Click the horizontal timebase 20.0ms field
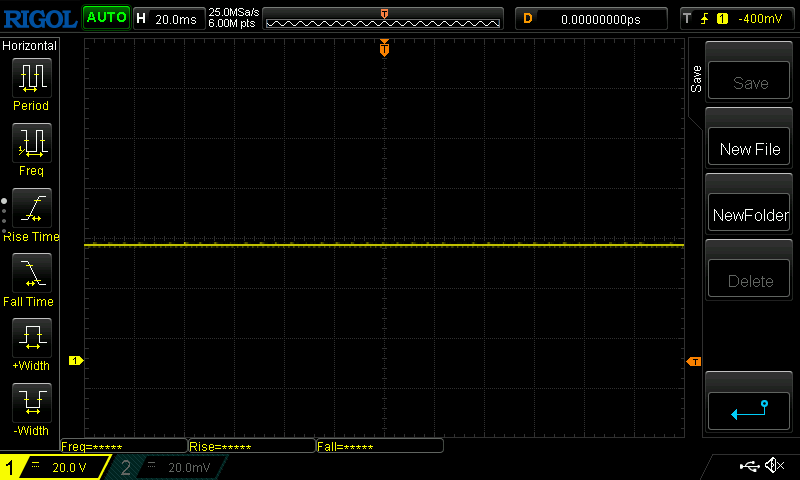The image size is (800, 480). (x=169, y=19)
